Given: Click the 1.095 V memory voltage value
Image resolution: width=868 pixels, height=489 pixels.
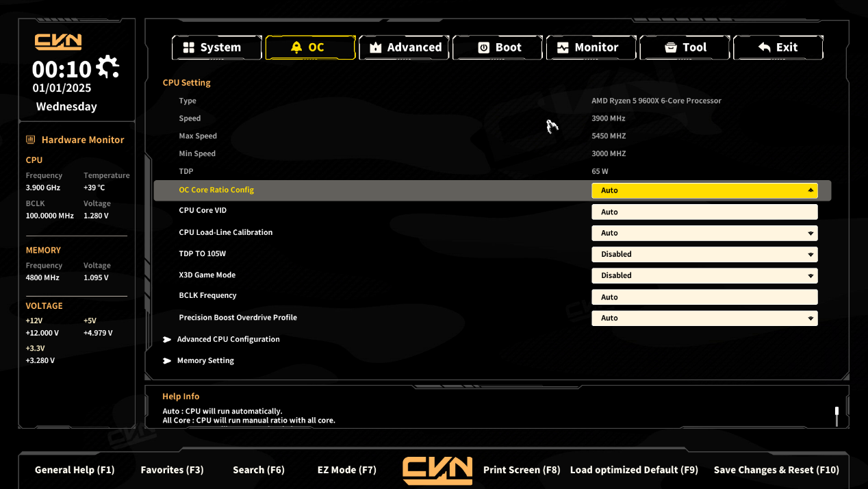Looking at the screenshot, I should (96, 278).
